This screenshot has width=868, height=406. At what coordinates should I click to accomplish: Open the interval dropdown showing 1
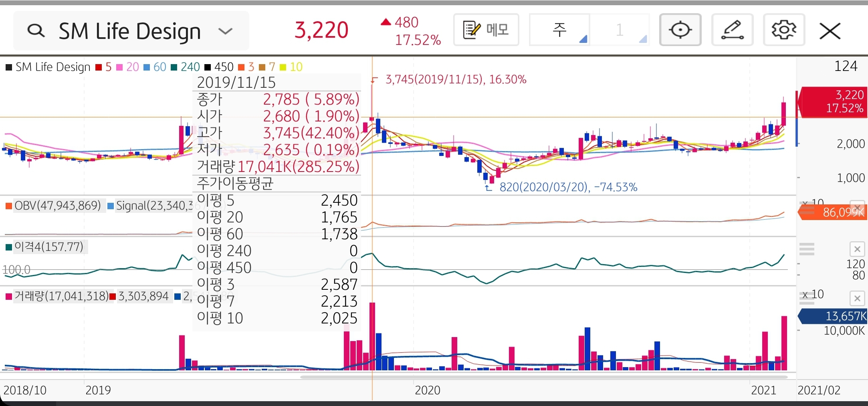[620, 30]
